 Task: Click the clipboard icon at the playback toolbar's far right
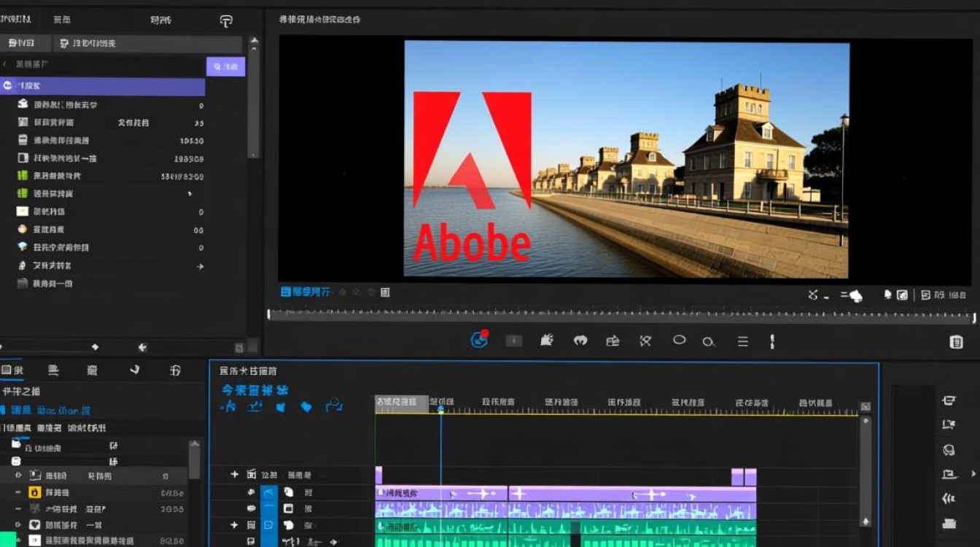pyautogui.click(x=956, y=342)
